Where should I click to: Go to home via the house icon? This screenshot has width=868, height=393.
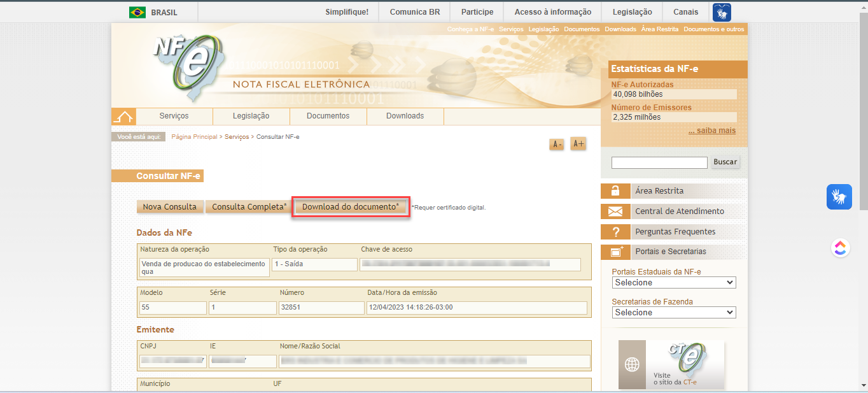coord(123,117)
